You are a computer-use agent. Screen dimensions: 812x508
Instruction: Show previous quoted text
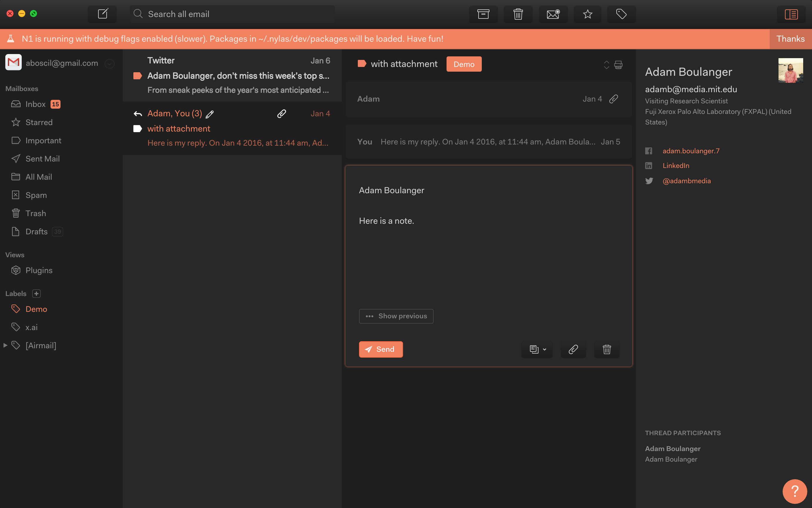(x=396, y=316)
